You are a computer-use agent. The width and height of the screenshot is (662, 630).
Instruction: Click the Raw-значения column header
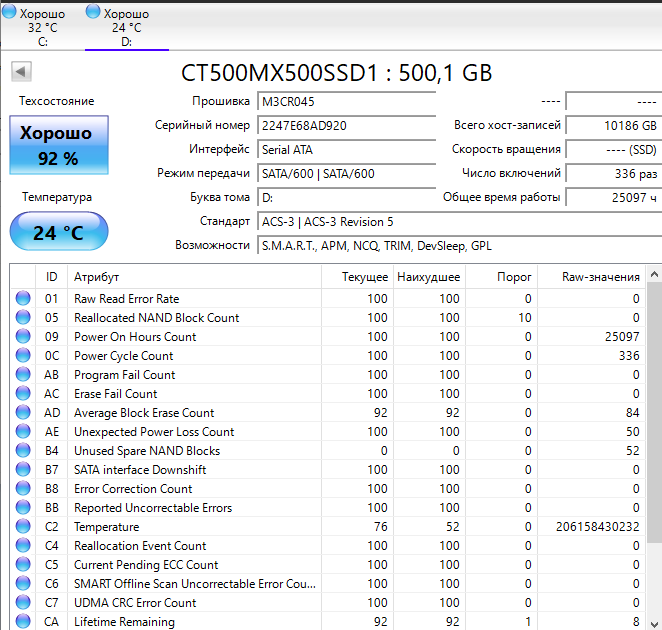coord(591,277)
